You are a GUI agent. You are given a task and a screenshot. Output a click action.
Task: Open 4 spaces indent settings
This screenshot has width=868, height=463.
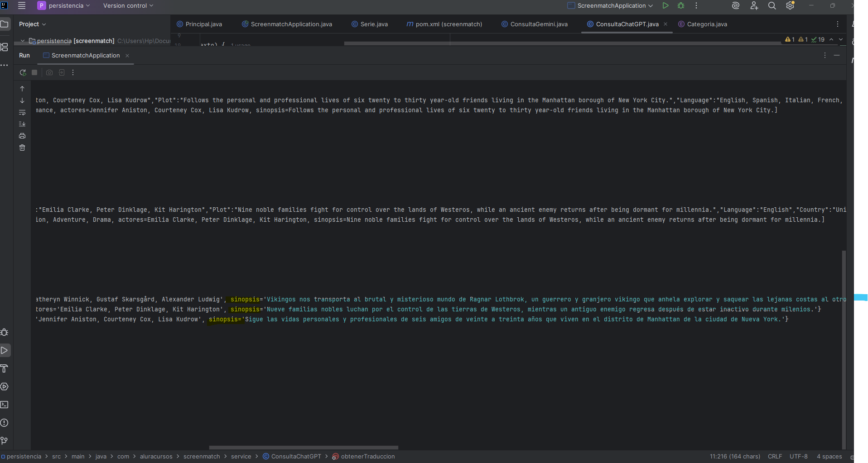(829, 457)
